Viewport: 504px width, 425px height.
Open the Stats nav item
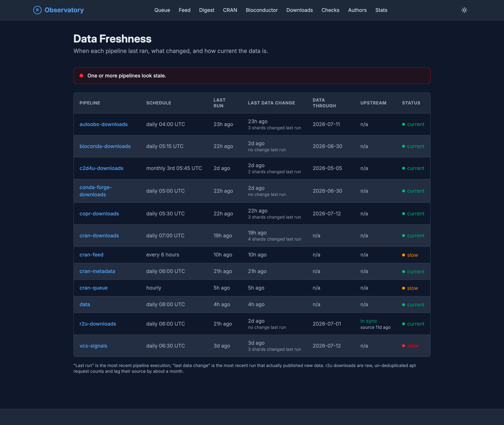tap(381, 10)
